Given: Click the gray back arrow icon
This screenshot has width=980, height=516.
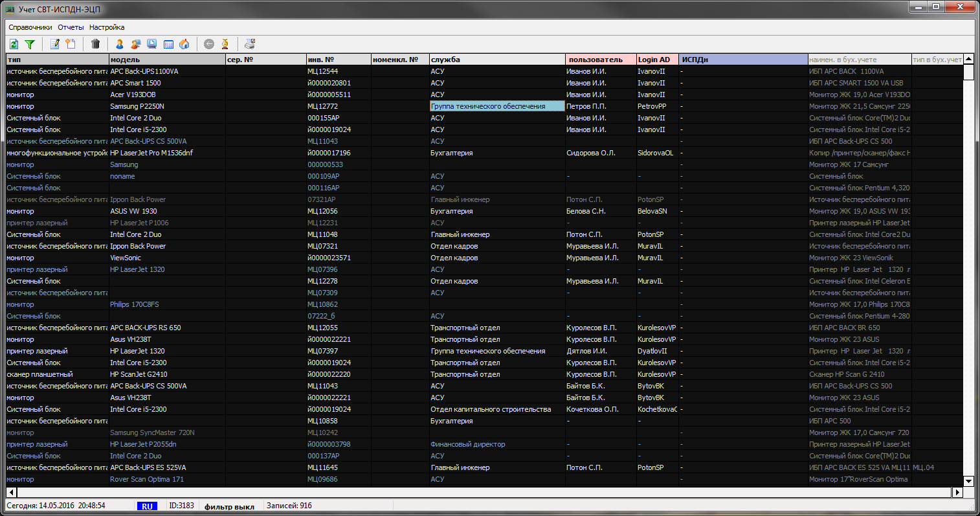Looking at the screenshot, I should [x=209, y=44].
